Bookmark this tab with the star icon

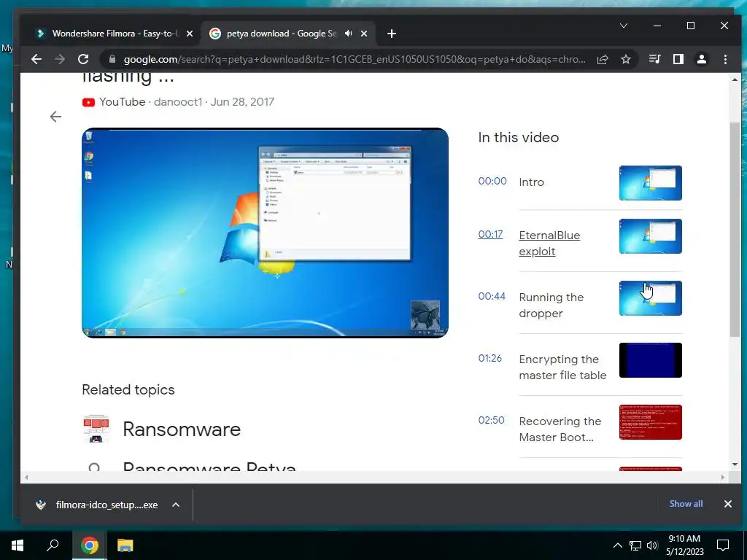tap(625, 59)
